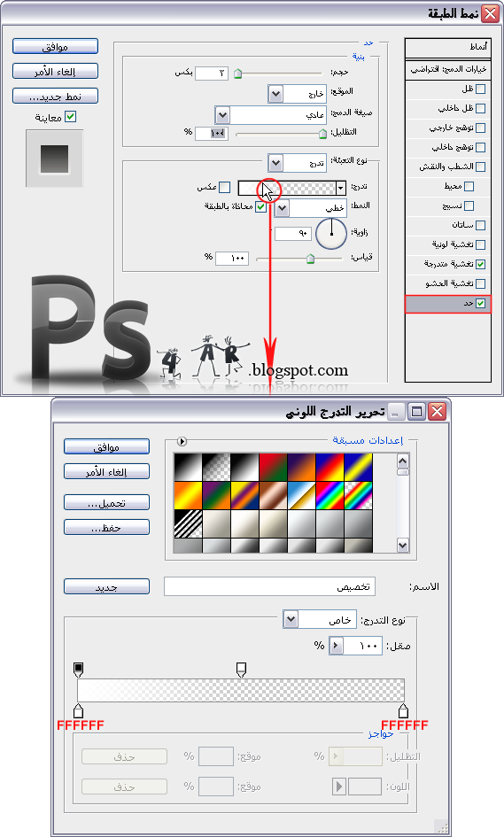Click the style preview thumbnail in Layer Style
Screen dimensions: 504x837
click(54, 159)
